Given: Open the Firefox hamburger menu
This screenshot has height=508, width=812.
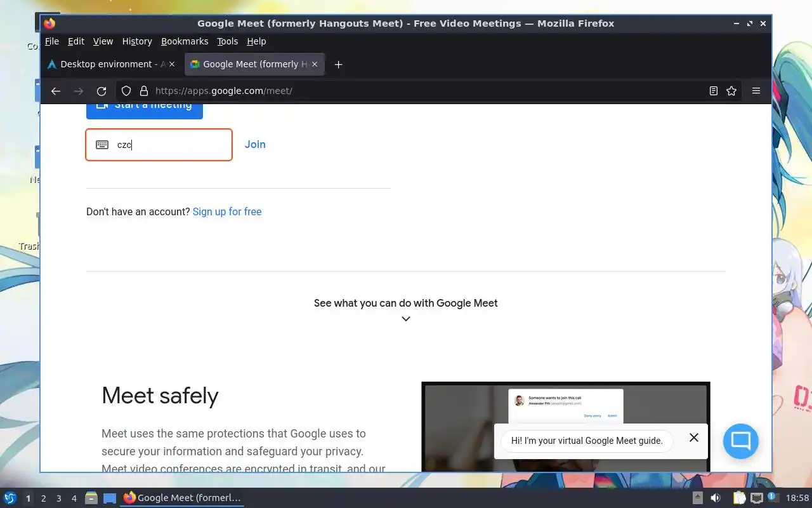Looking at the screenshot, I should [756, 91].
